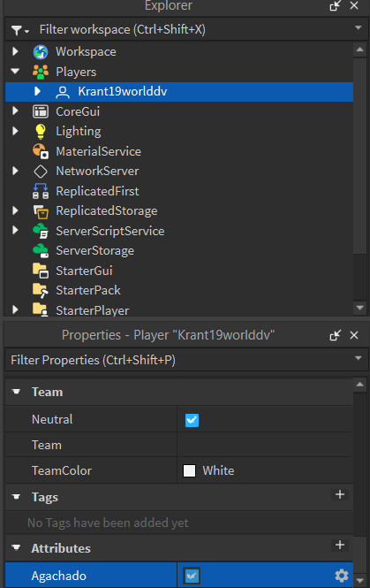
Task: Click the Lighting bulb icon
Action: (x=41, y=132)
